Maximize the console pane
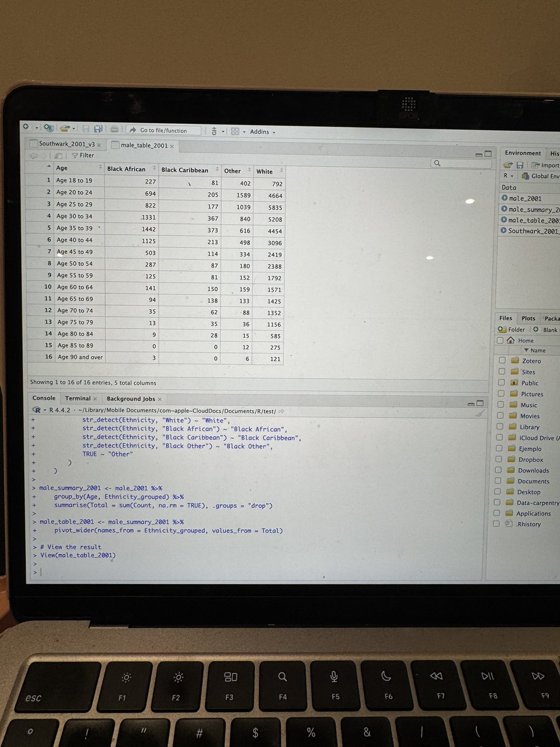560x747 pixels. (479, 402)
